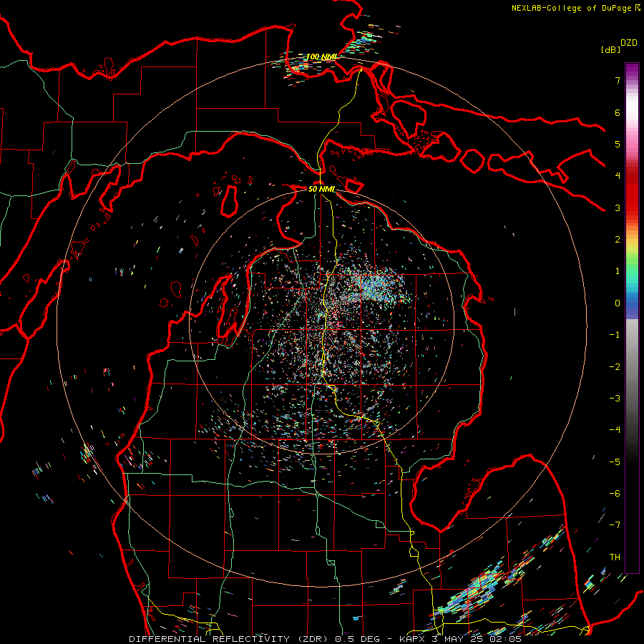Click the -2 value on color scale

pyautogui.click(x=615, y=367)
